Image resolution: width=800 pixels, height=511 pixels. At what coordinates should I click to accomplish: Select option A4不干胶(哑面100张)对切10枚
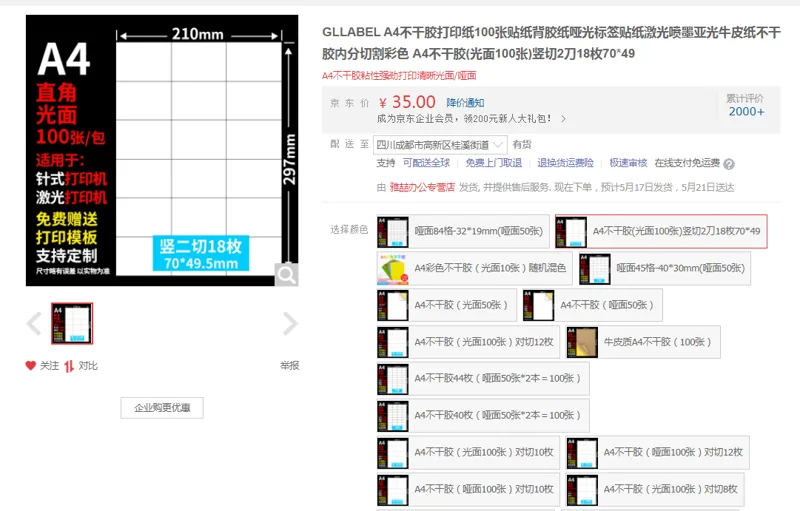pos(468,489)
